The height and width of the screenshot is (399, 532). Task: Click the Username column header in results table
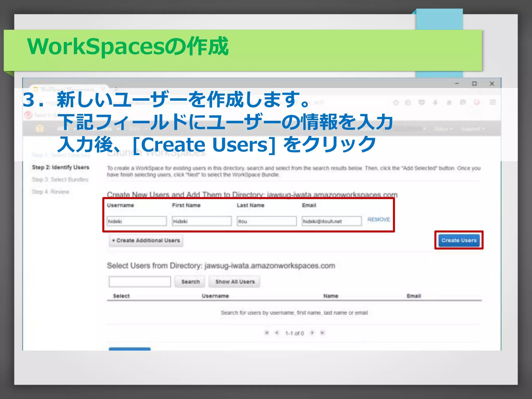click(215, 296)
